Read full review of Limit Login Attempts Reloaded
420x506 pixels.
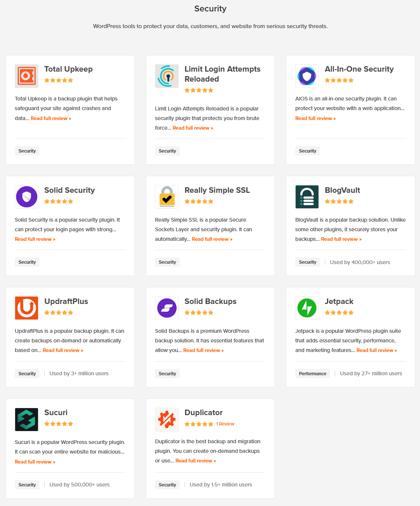[x=193, y=128]
